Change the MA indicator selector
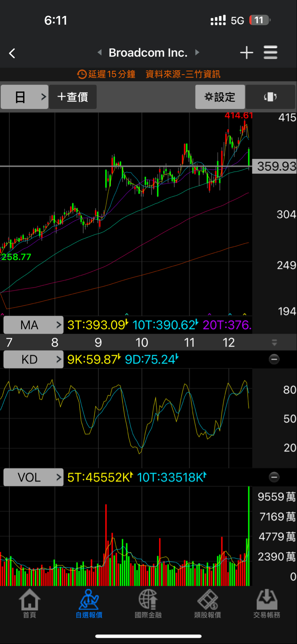Viewport: 297px width, 644px height. point(33,325)
